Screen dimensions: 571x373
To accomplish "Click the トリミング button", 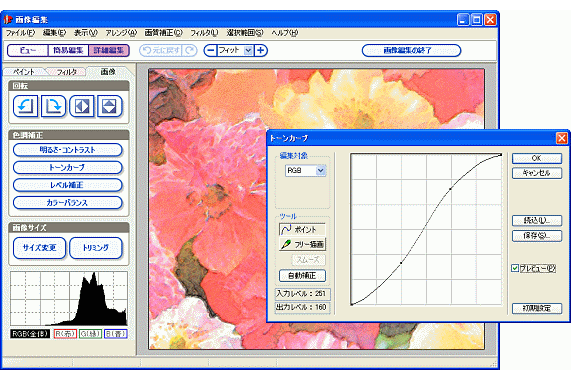I will [x=96, y=248].
